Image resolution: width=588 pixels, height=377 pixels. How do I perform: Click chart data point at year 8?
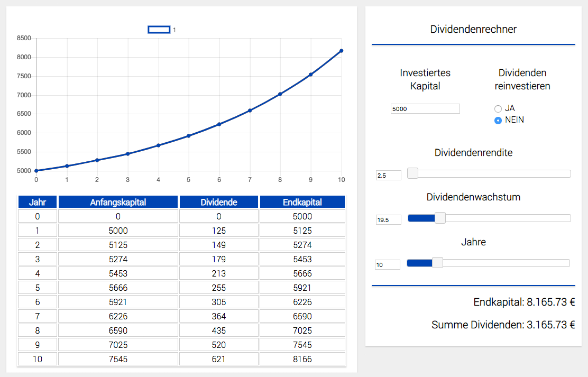point(280,94)
